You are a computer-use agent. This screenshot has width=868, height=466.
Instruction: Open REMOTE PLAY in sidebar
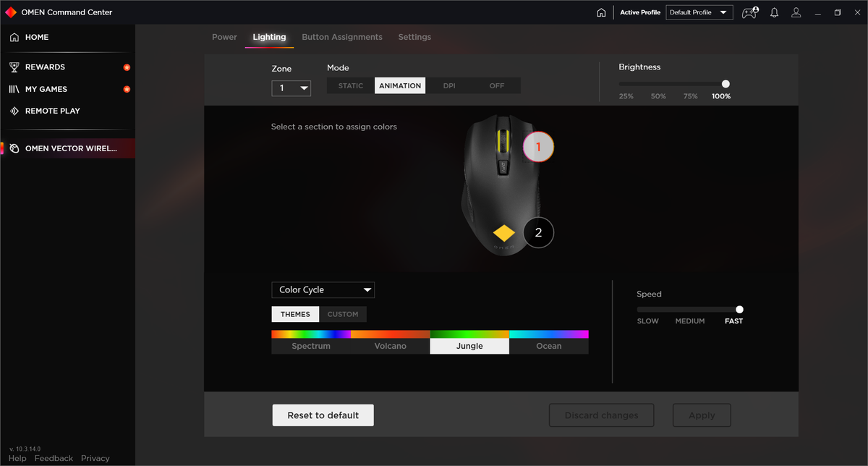coord(67,111)
